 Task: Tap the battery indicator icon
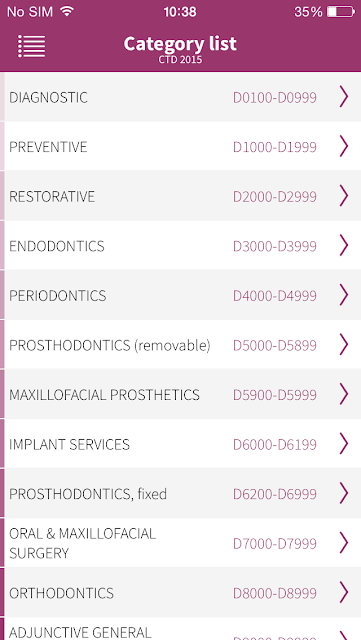[x=341, y=12]
